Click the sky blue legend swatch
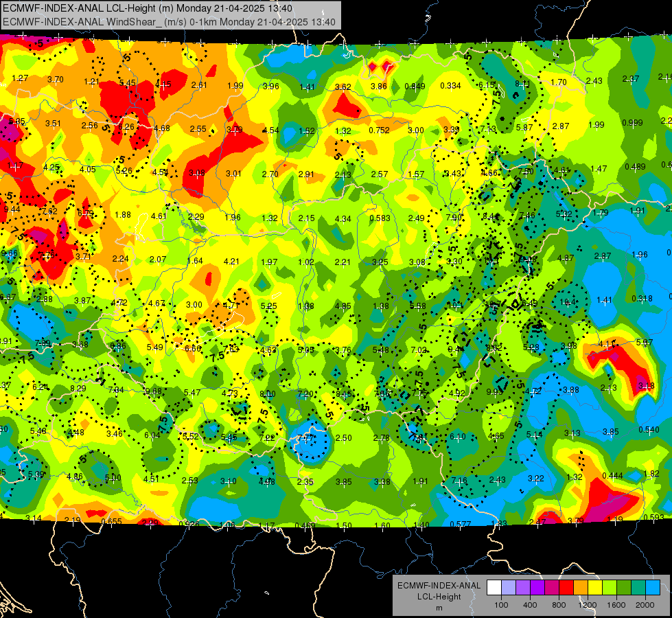The image size is (672, 618). pos(653,588)
